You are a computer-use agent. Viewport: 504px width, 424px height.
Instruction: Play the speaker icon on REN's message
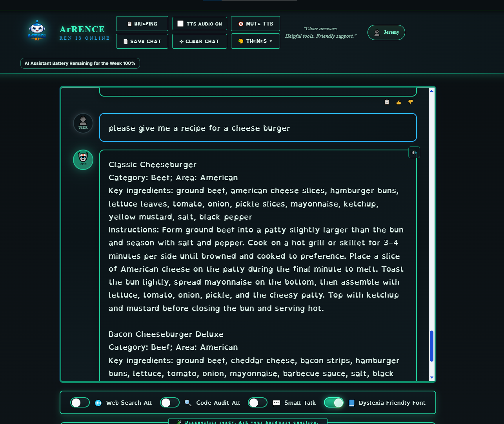coord(414,152)
